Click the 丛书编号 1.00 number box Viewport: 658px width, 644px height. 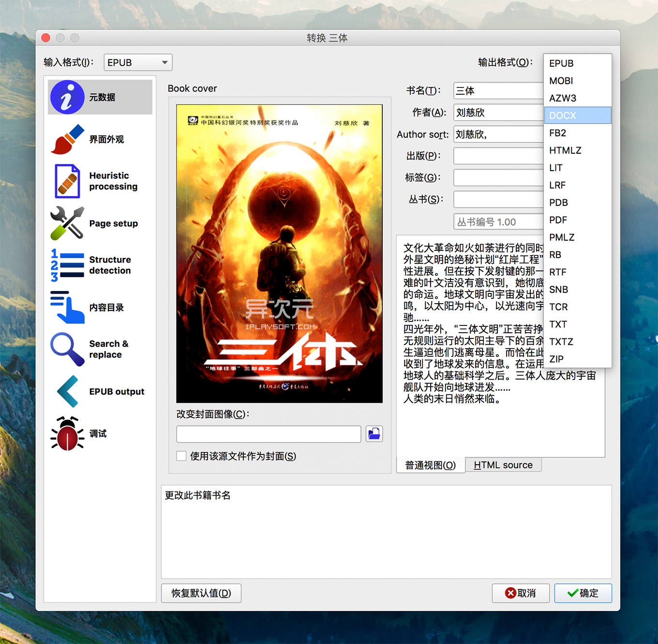[x=498, y=221]
